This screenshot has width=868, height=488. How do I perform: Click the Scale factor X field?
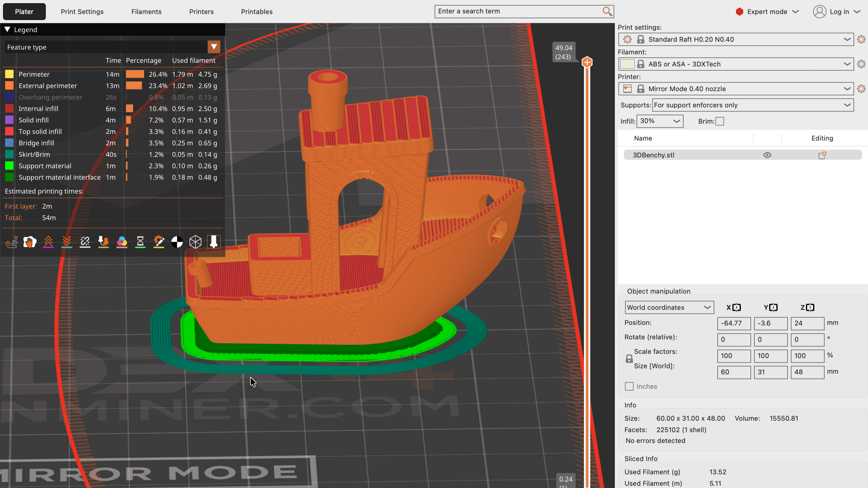coord(734,356)
